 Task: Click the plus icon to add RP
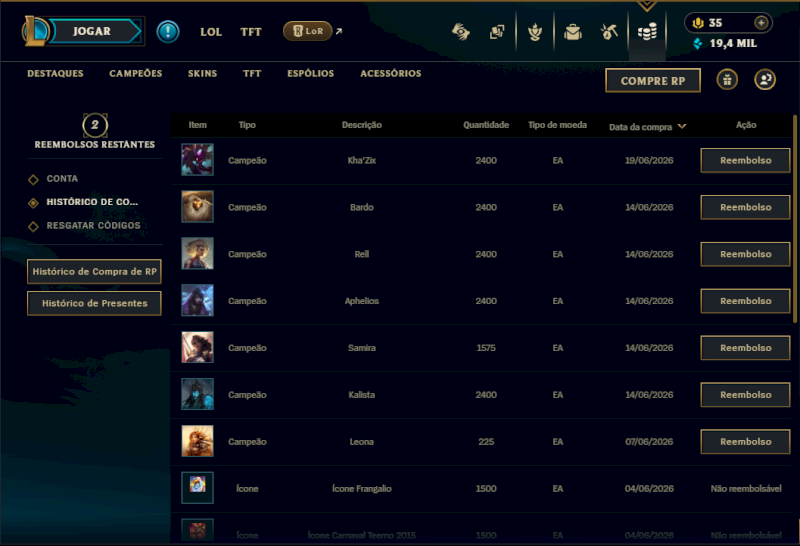point(761,23)
